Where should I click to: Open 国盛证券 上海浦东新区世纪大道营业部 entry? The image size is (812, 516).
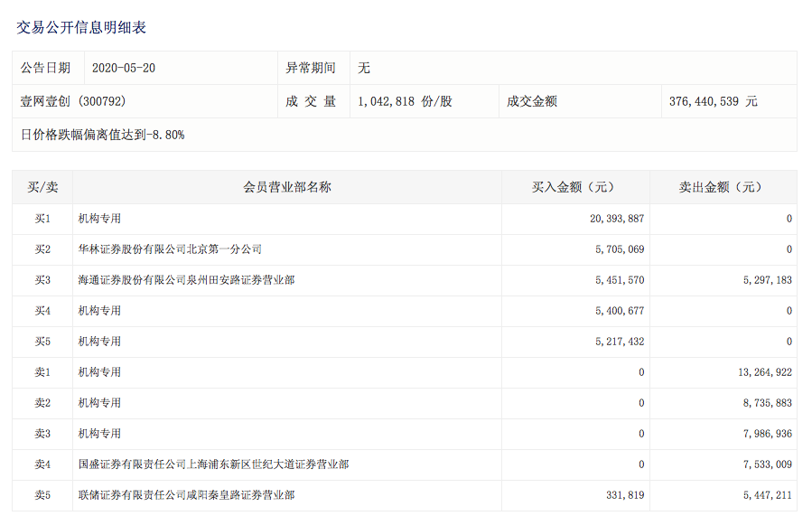point(213,464)
